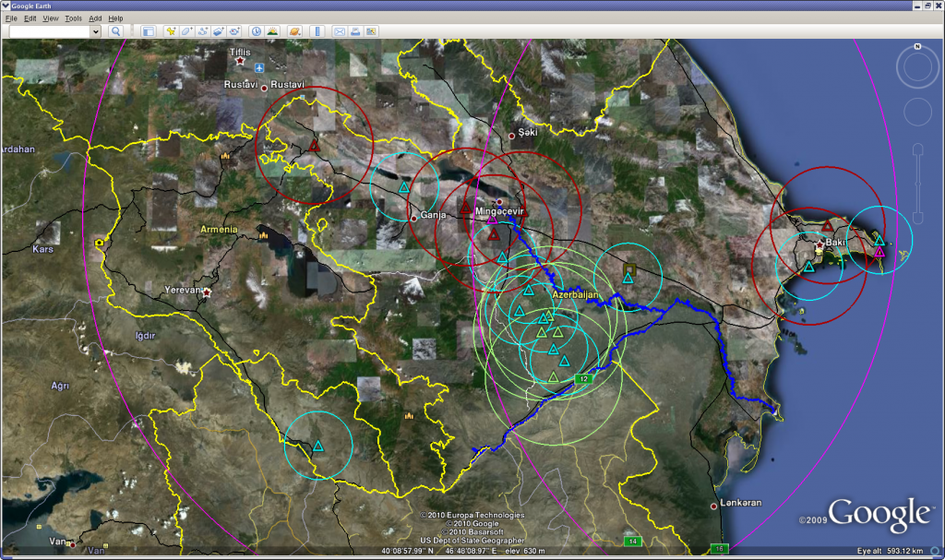Open the Tools menu

73,18
